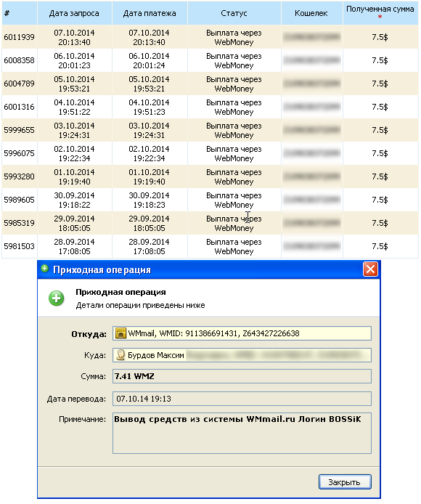Click request date 05.10.2014 19:53:21

click(x=75, y=84)
